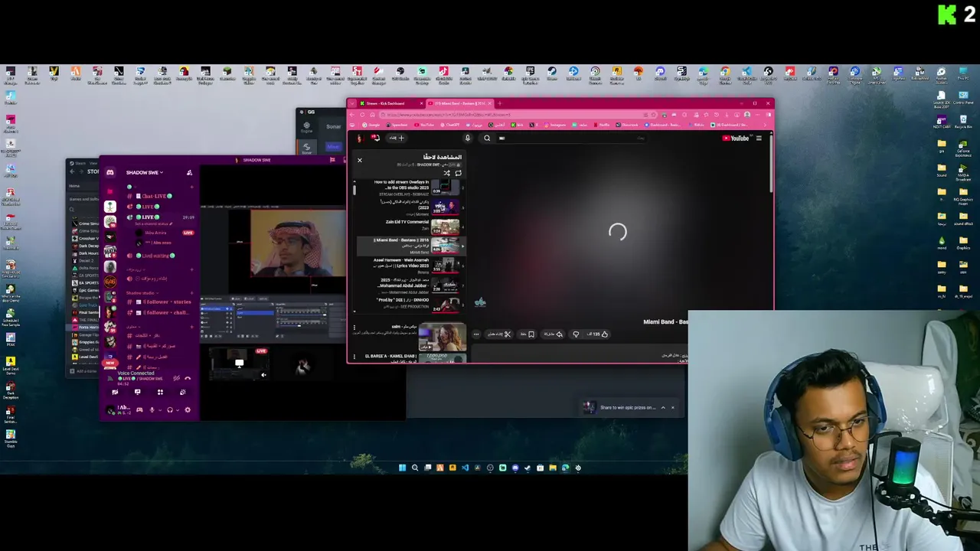The height and width of the screenshot is (551, 980).
Task: Dislike the Miami Band video
Action: 576,334
